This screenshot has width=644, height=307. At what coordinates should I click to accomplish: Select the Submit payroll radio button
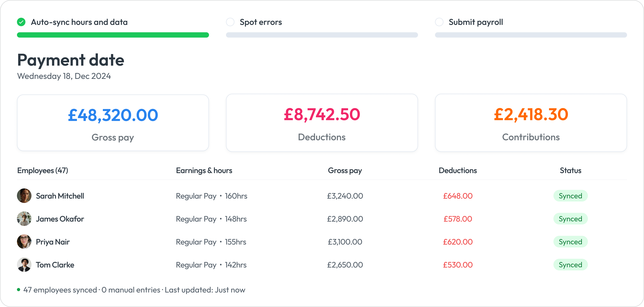(x=439, y=22)
